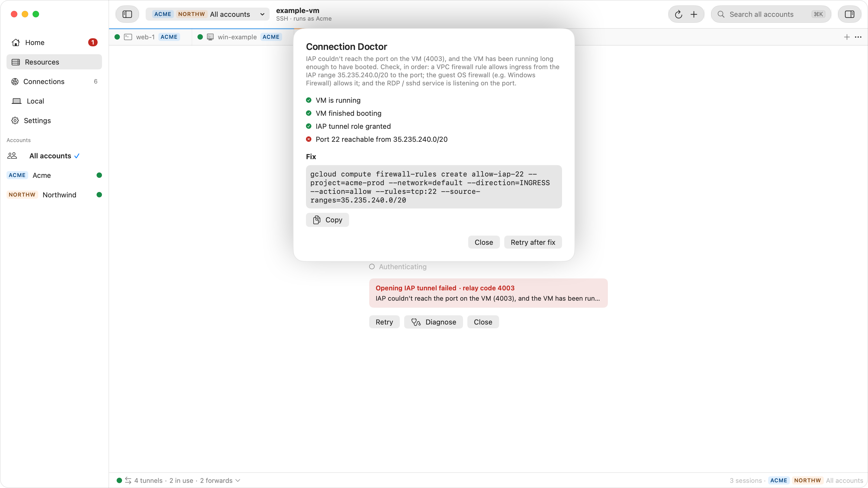
Task: Click the red failed Port 22 check icon
Action: click(x=309, y=139)
